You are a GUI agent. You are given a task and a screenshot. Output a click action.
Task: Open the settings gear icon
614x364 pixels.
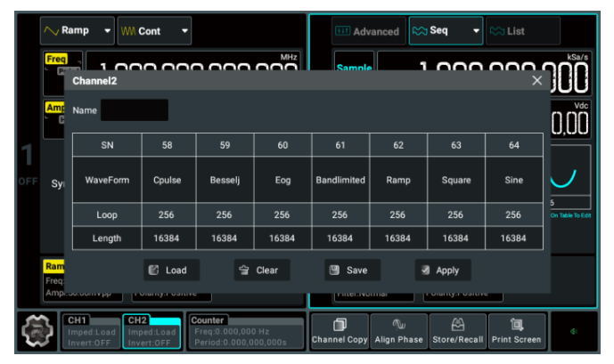pyautogui.click(x=37, y=331)
